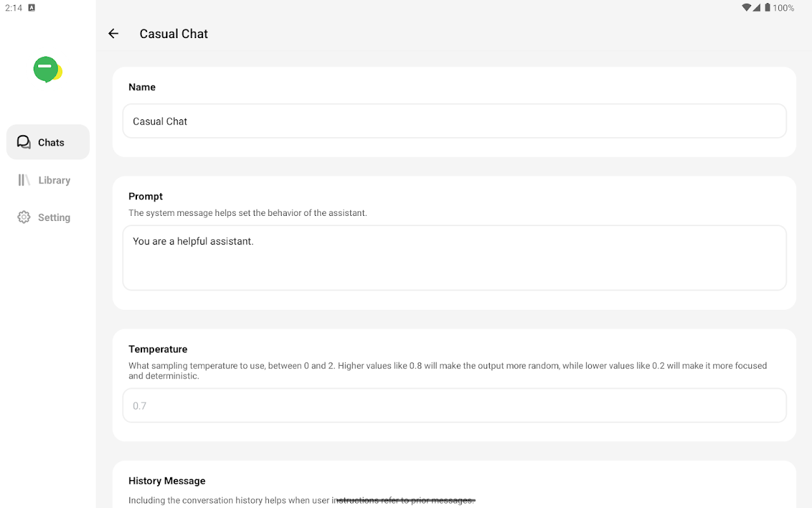Image resolution: width=812 pixels, height=508 pixels.
Task: Click the 'A' notification icon near clock
Action: click(x=32, y=8)
